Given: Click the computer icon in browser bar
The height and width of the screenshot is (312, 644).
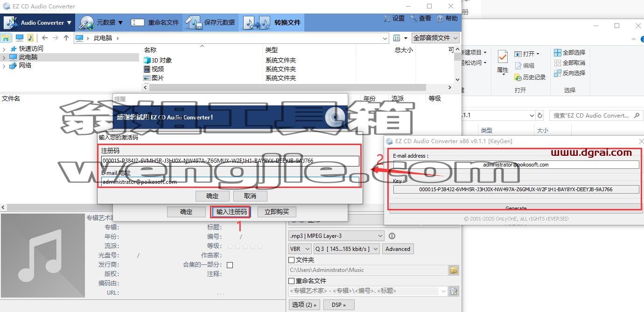Looking at the screenshot, I should pos(19,38).
